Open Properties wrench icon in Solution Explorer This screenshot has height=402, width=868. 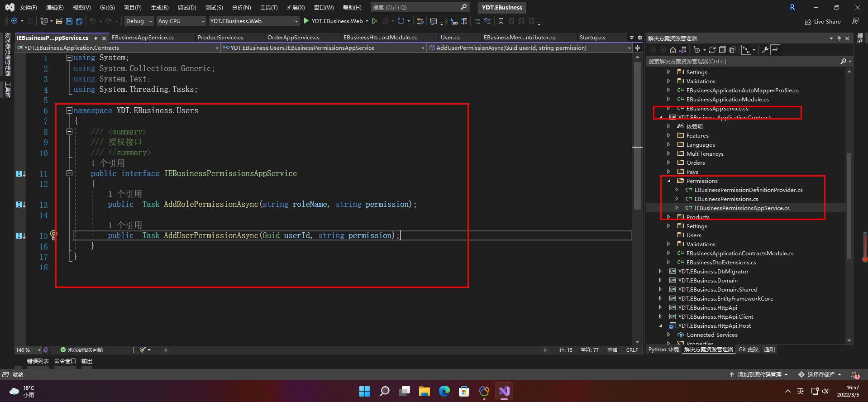[765, 50]
